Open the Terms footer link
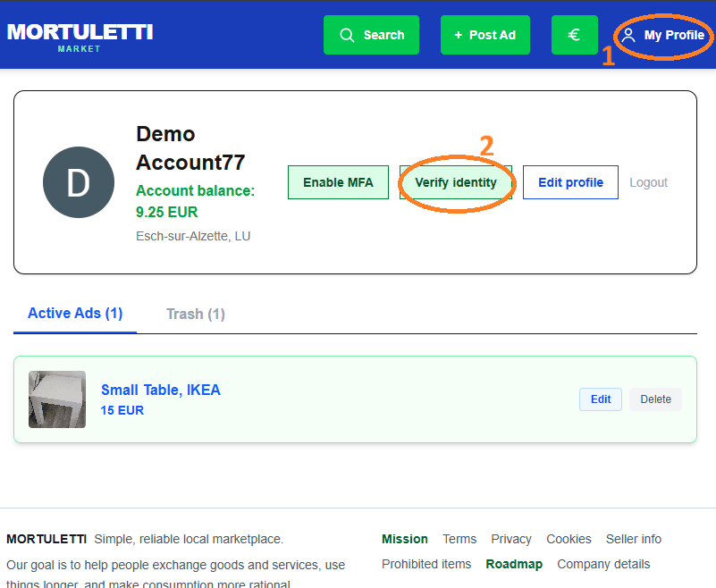Screen dimensions: 716x588 tap(459, 539)
